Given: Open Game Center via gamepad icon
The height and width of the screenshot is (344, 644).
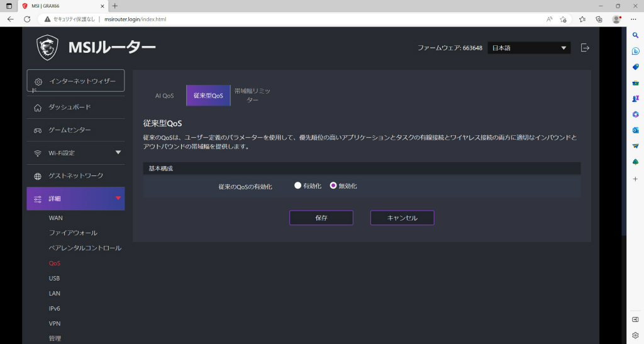Looking at the screenshot, I should point(38,130).
